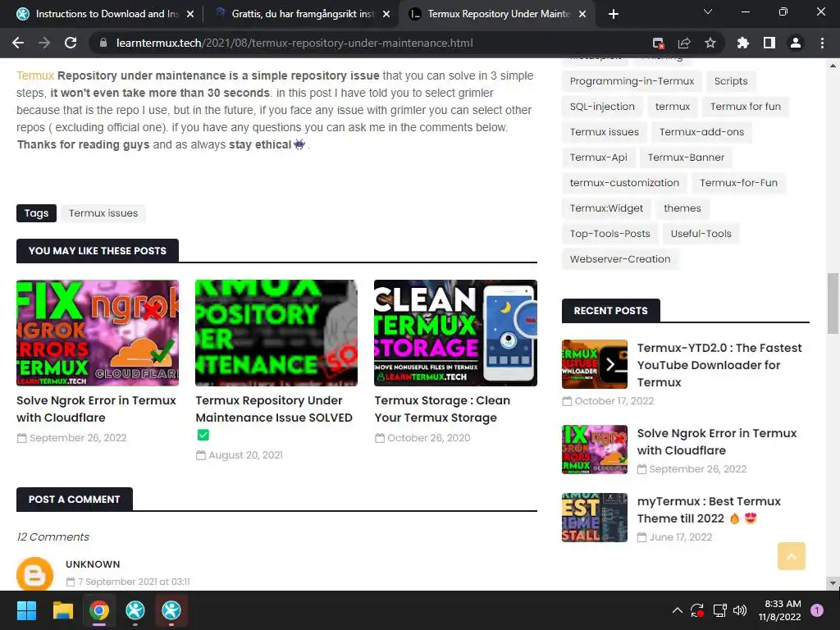Open myTermux Best Termux Theme recent post
This screenshot has height=630, width=840.
(x=709, y=509)
